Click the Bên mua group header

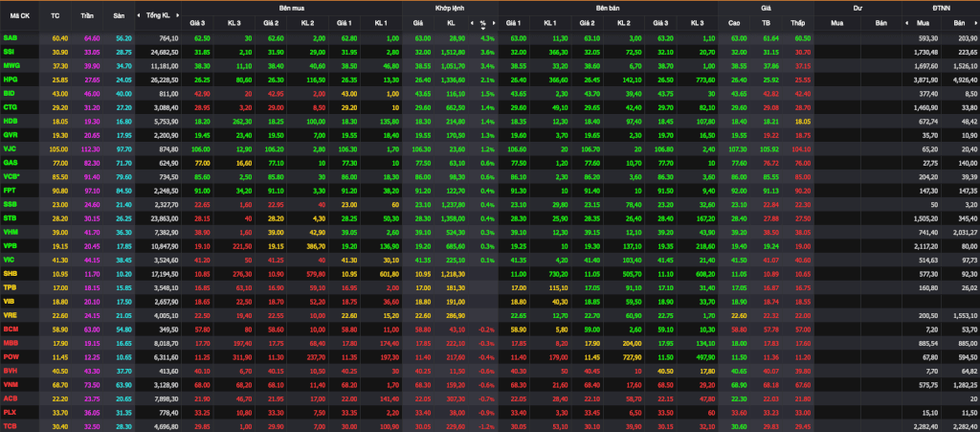tap(292, 8)
